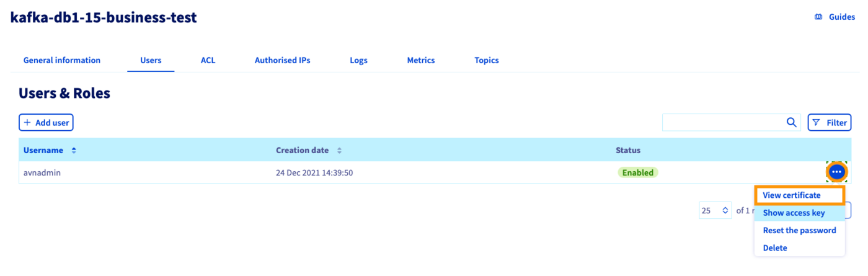The height and width of the screenshot is (276, 868).
Task: Select Reset the password option
Action: (799, 230)
